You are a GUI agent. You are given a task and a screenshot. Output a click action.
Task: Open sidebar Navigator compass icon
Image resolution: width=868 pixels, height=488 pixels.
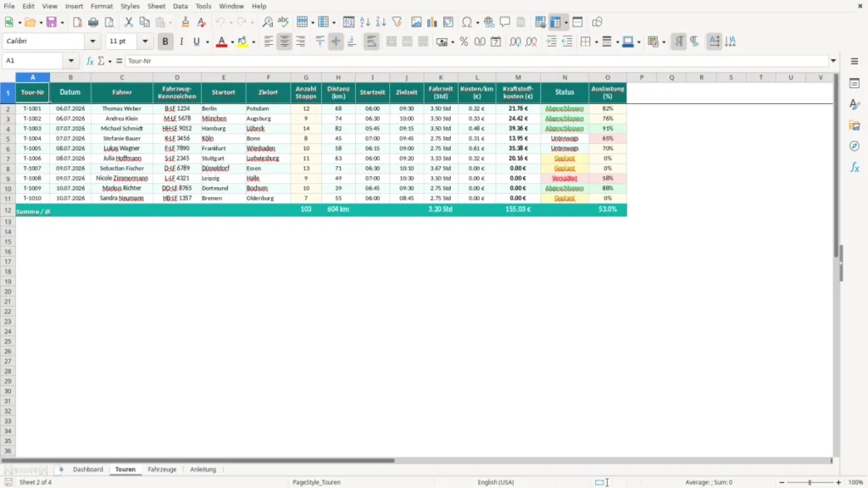(854, 146)
